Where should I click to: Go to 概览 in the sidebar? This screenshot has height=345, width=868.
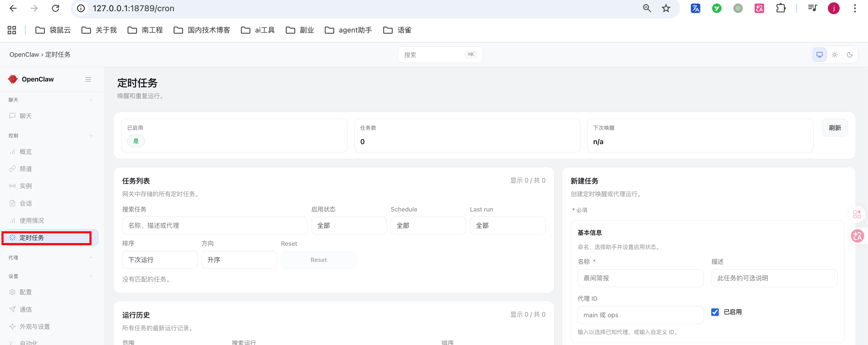coord(50,152)
